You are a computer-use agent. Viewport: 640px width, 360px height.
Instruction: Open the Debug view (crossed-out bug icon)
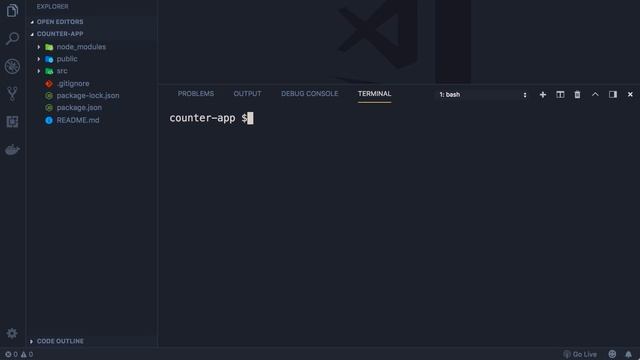tap(12, 66)
